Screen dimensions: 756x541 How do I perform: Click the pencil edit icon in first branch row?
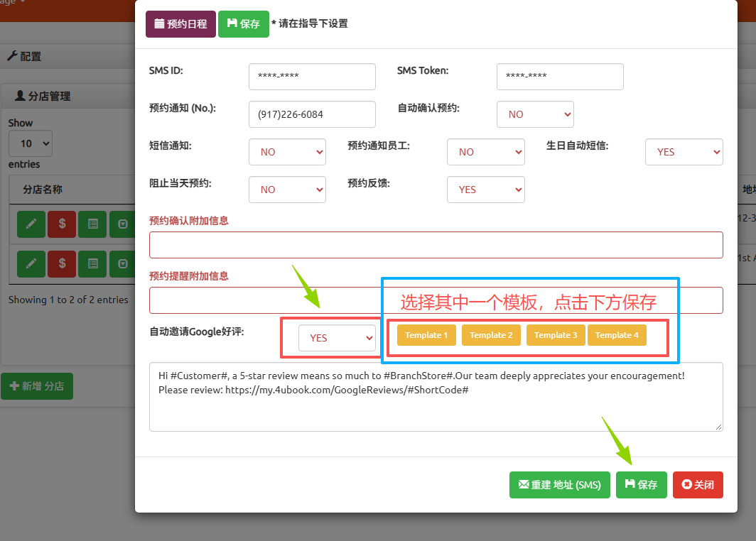tap(31, 224)
